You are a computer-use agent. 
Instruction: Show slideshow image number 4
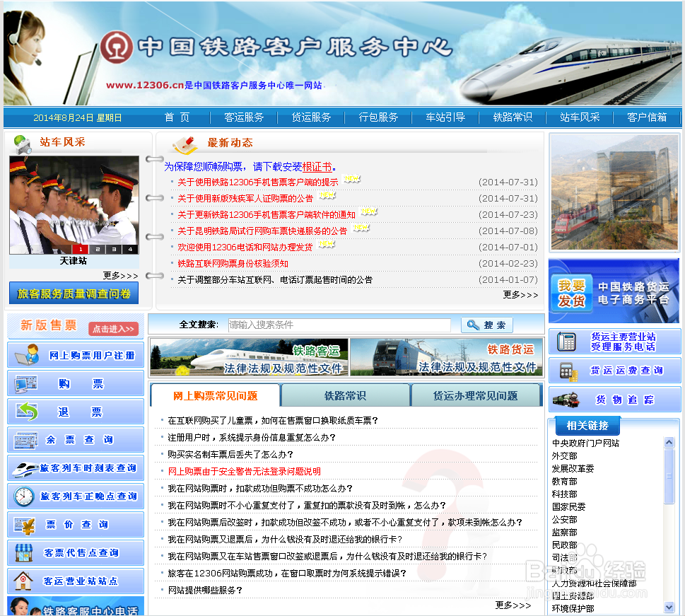[130, 249]
